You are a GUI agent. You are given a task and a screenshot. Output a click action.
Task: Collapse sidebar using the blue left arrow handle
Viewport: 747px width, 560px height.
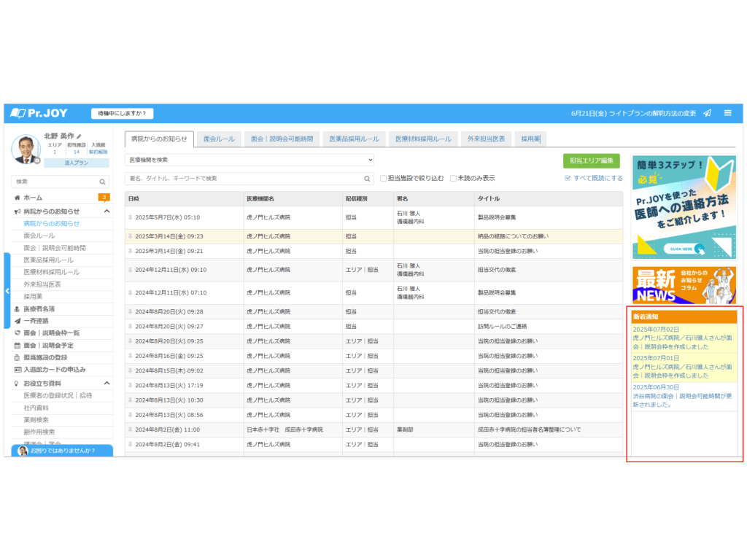(x=7, y=291)
